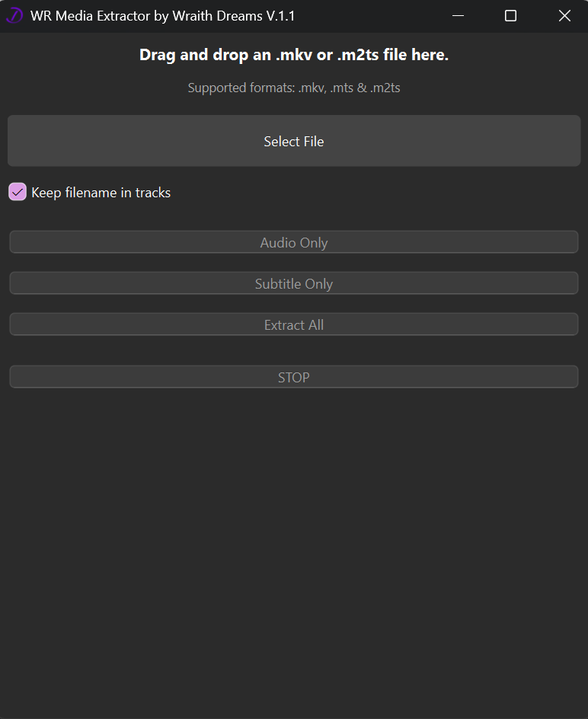Click the empty title bar space

366,16
